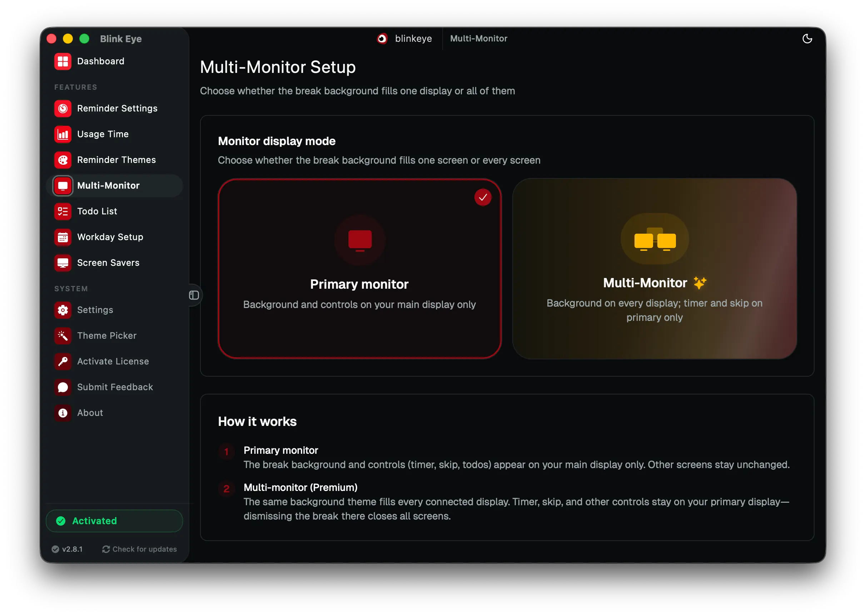Image resolution: width=866 pixels, height=616 pixels.
Task: Open Theme Picker under the System section
Action: [x=114, y=336]
